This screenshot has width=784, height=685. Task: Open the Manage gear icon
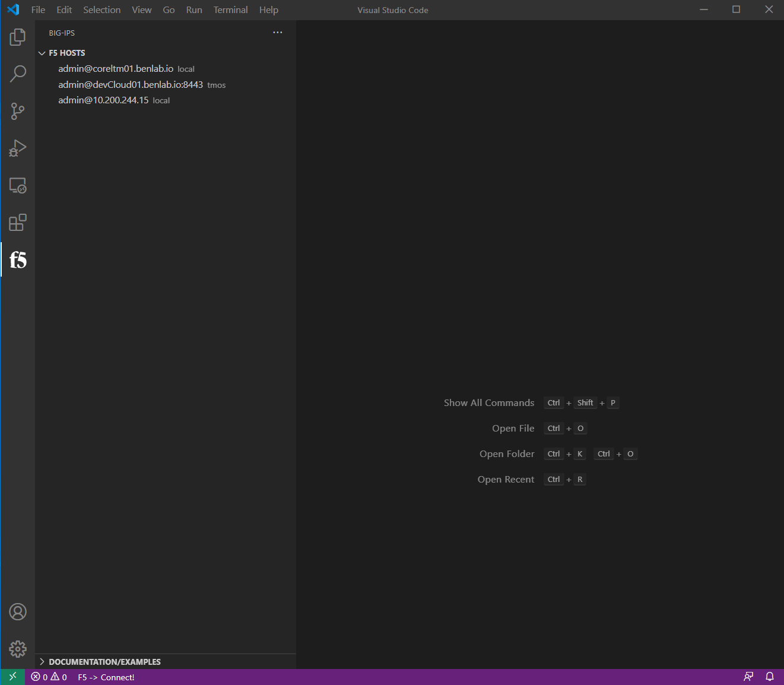[18, 649]
